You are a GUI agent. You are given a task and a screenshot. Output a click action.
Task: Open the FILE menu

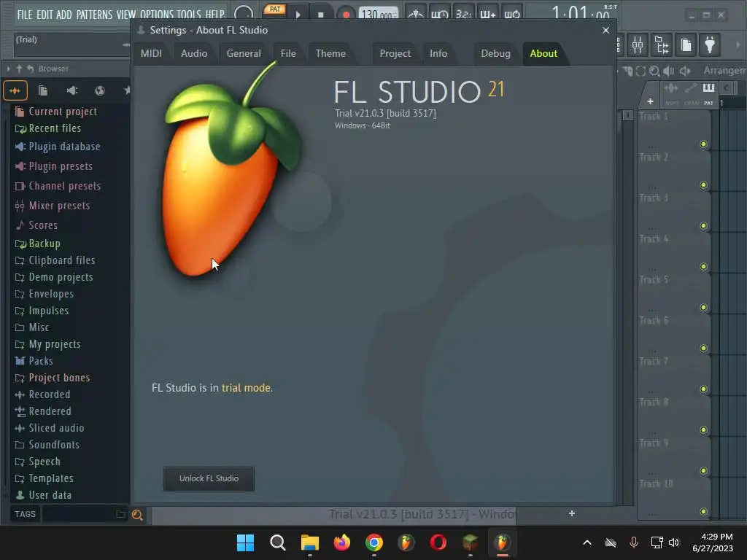click(x=24, y=15)
